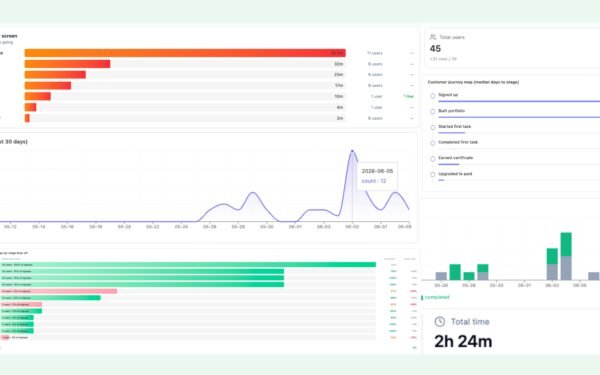Click the 2m value in last time row

point(340,118)
